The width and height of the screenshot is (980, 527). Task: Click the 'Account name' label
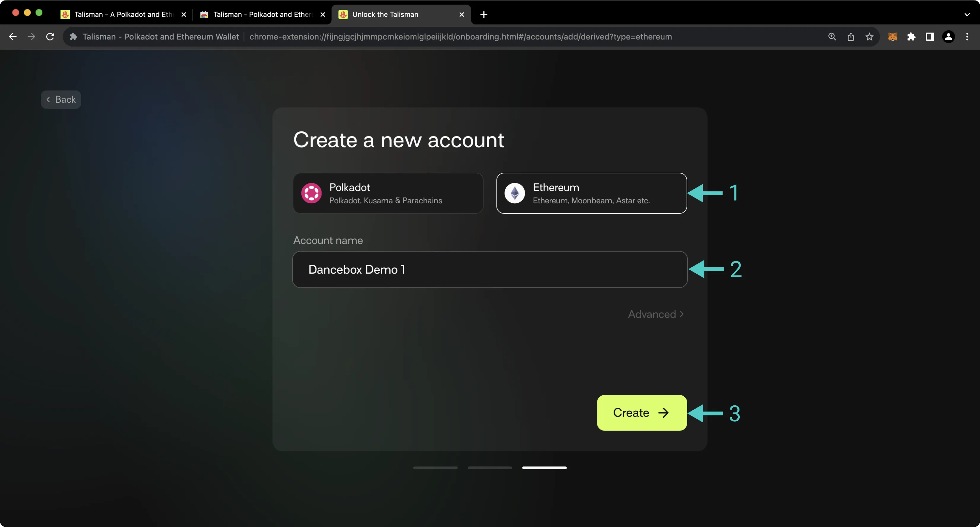[328, 240]
